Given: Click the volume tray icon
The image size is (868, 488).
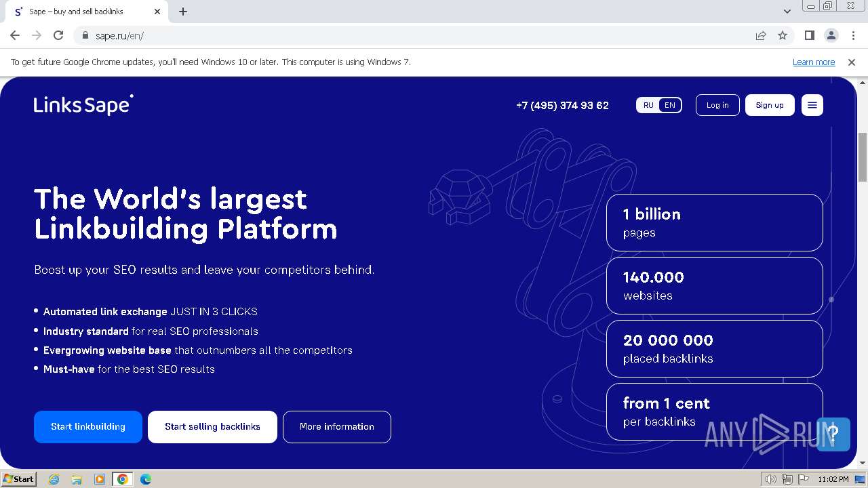Looking at the screenshot, I should (x=771, y=479).
